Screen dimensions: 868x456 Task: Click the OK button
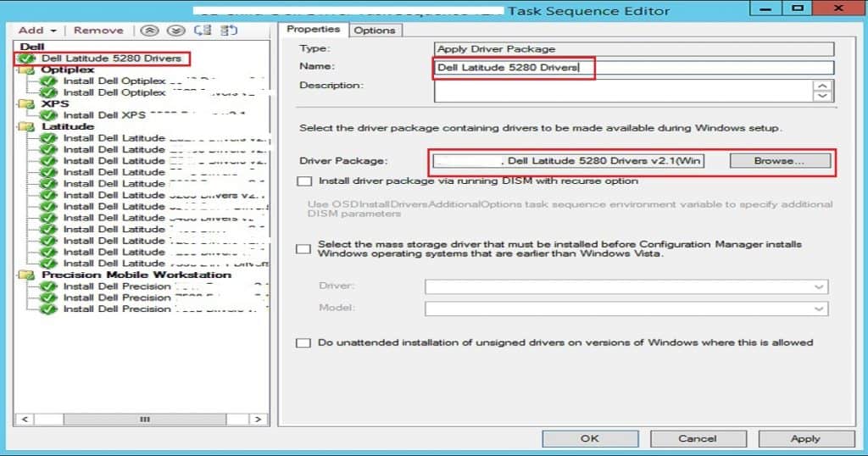point(590,438)
